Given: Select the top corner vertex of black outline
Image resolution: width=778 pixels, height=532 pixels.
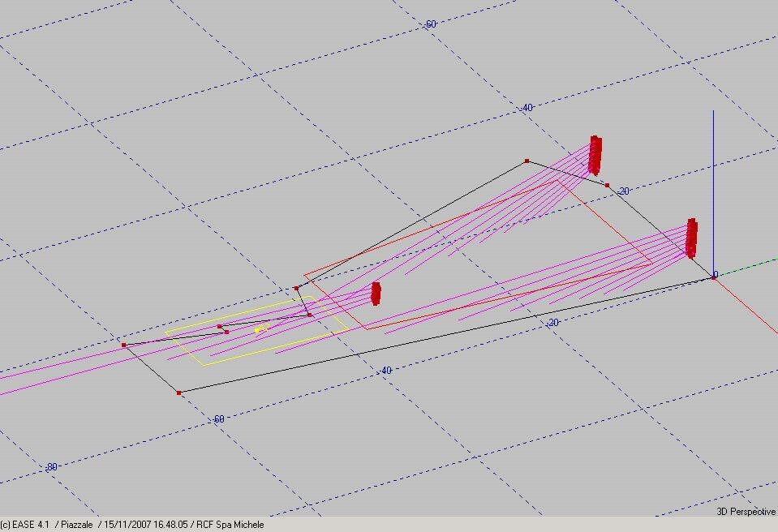Looking at the screenshot, I should point(527,161).
